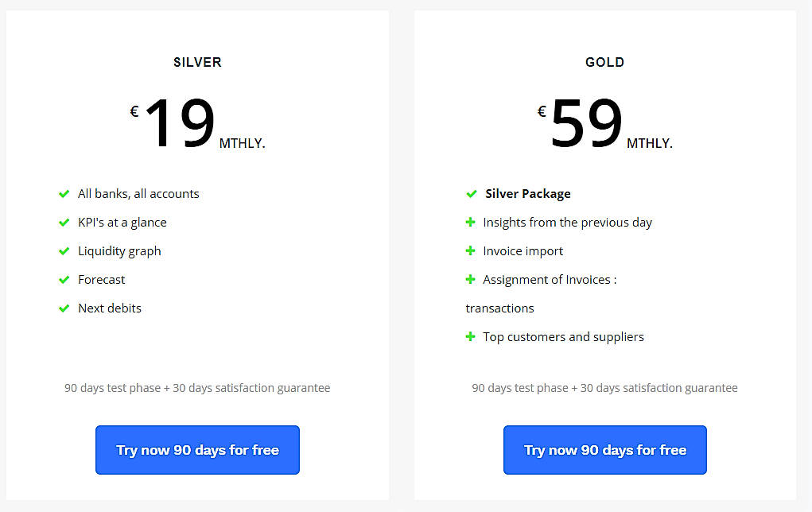This screenshot has height=512, width=812.
Task: Click the Gold card's satisfaction guarantee text
Action: tap(604, 388)
